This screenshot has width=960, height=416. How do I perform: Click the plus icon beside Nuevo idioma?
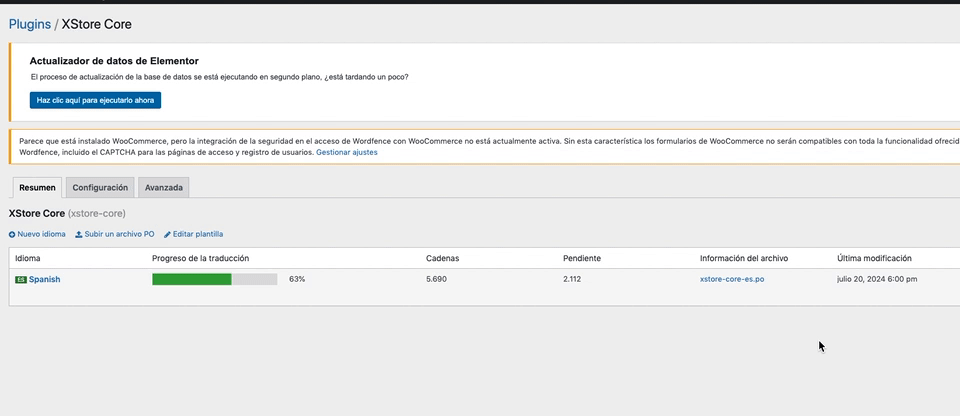point(12,234)
